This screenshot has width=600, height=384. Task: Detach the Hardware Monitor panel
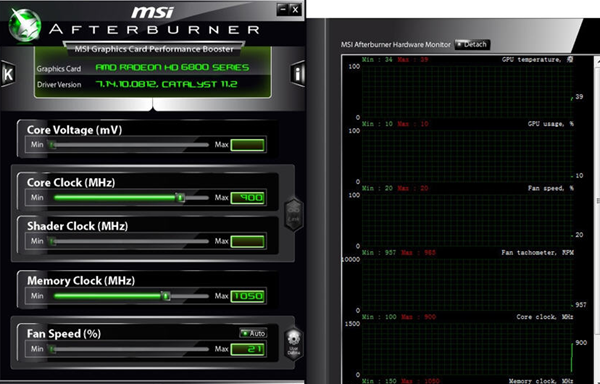(472, 44)
